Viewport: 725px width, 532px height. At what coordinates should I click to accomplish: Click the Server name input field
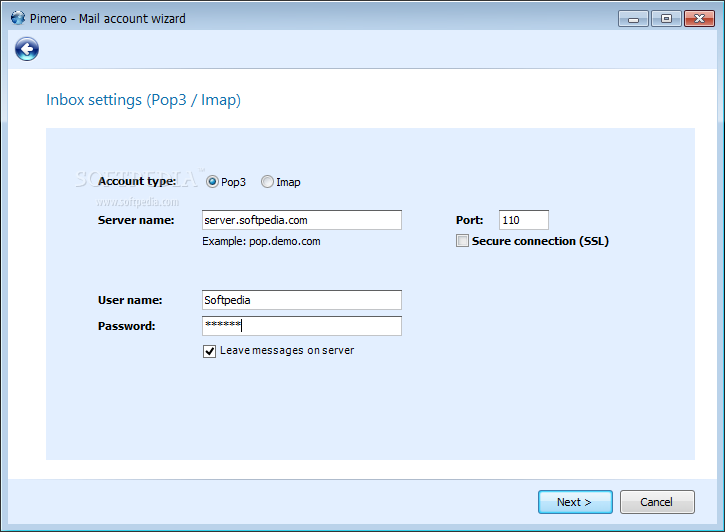pyautogui.click(x=302, y=220)
